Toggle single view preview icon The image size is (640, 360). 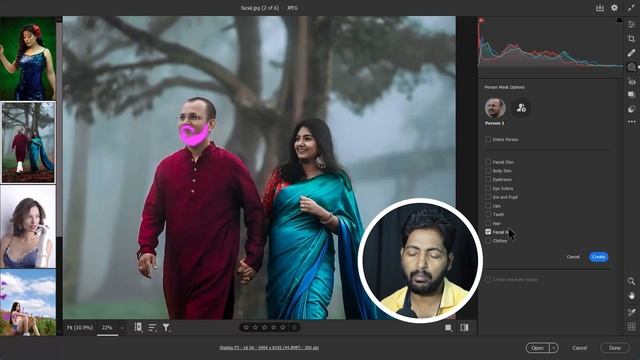[x=449, y=328]
